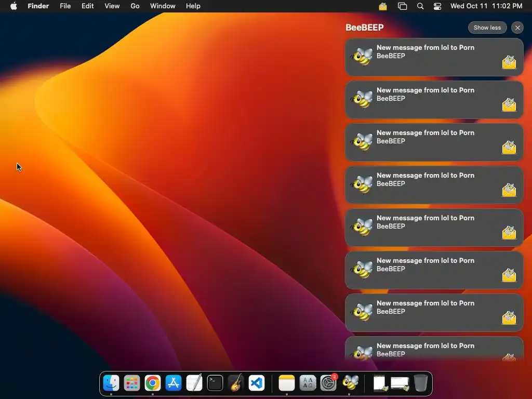This screenshot has width=532, height=399.
Task: Restore the tall minimized BeeBEEP window in Dock
Action: coord(380,383)
